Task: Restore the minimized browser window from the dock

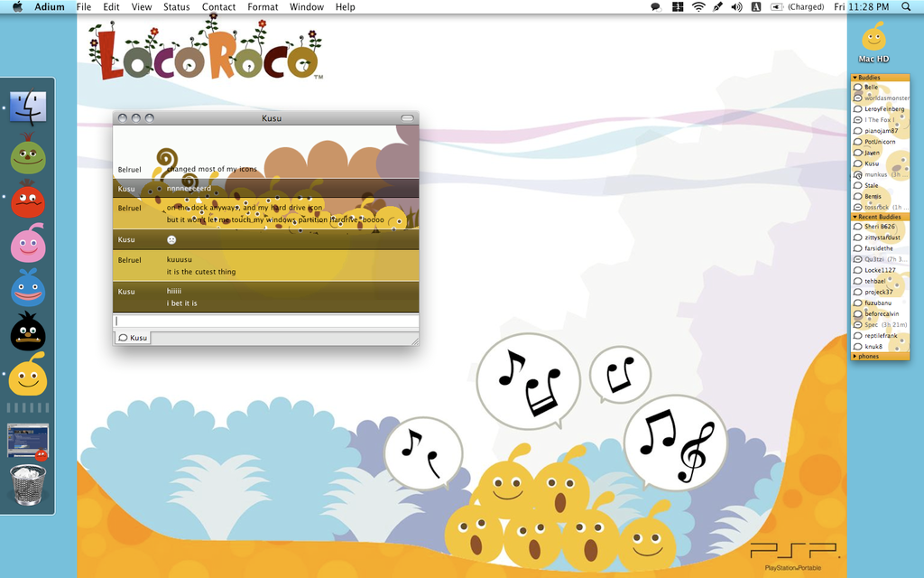Action: 28,441
